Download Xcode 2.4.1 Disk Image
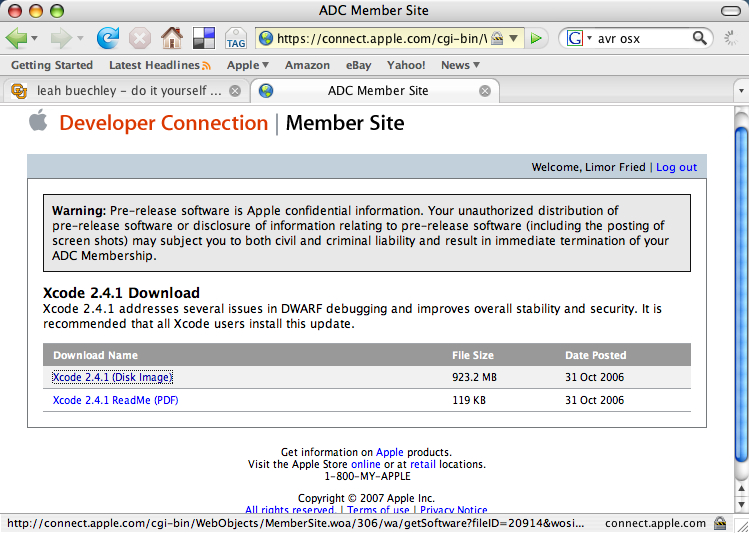Image resolution: width=749 pixels, height=533 pixels. tap(112, 377)
